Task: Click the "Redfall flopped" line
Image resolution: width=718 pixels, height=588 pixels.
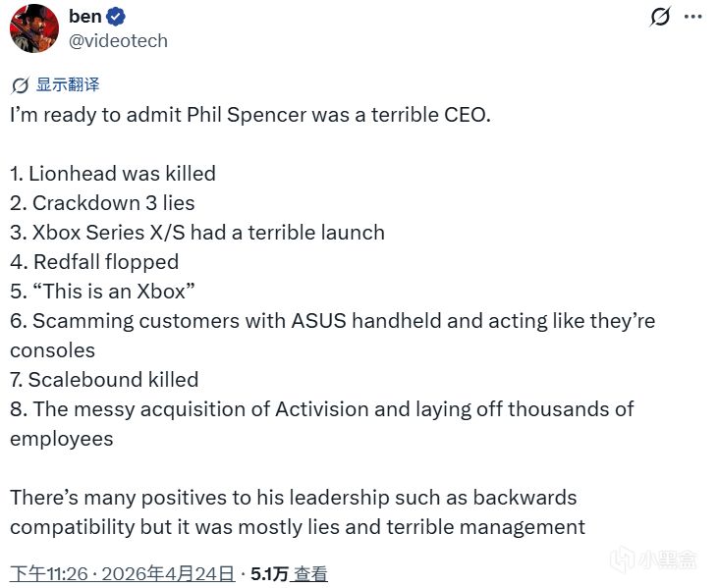Action: pyautogui.click(x=94, y=261)
